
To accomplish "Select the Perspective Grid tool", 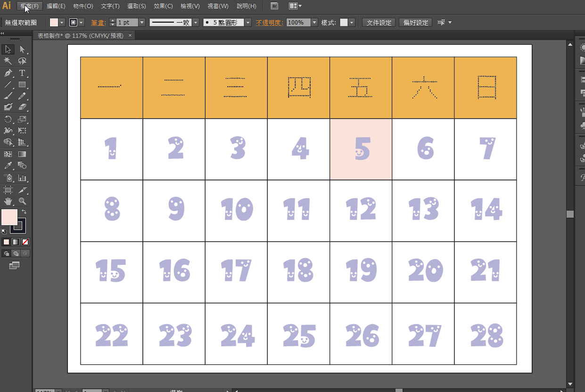I will (22, 142).
